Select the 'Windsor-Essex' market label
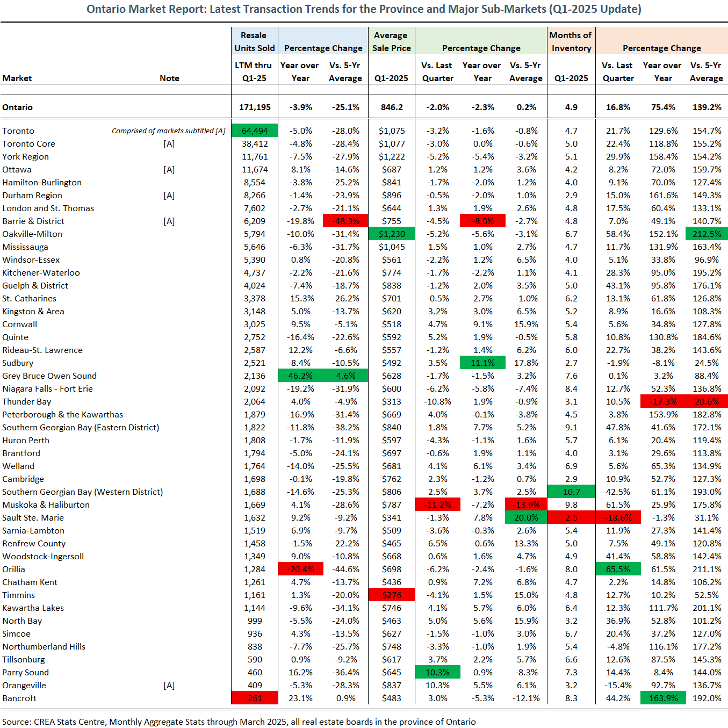 [x=31, y=260]
